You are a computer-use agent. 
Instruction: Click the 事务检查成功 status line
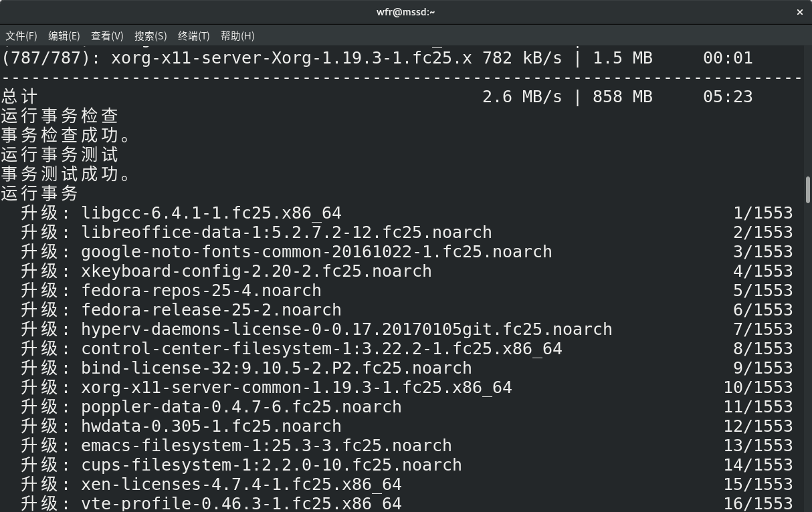(x=66, y=136)
